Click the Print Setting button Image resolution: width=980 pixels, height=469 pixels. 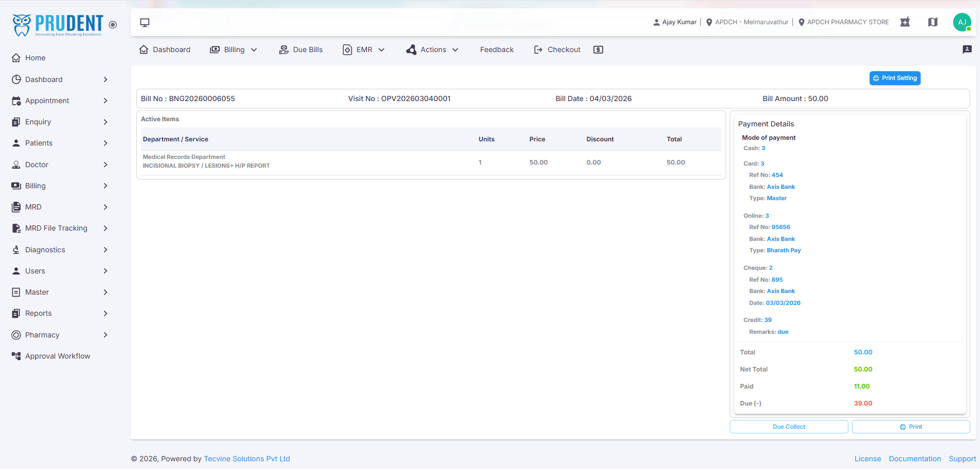[895, 78]
